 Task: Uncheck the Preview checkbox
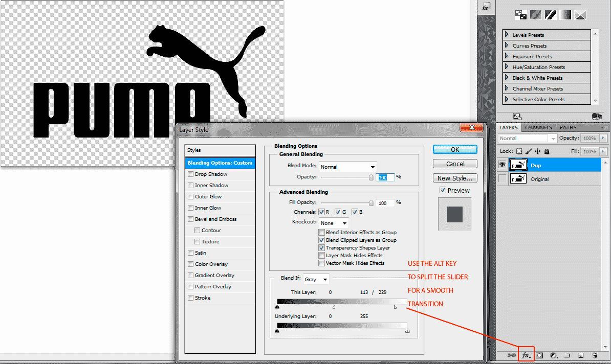(x=443, y=190)
